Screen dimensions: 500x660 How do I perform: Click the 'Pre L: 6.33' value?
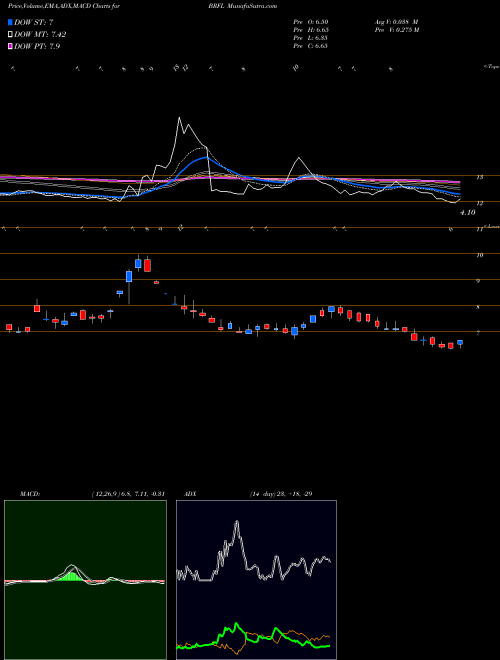point(311,38)
